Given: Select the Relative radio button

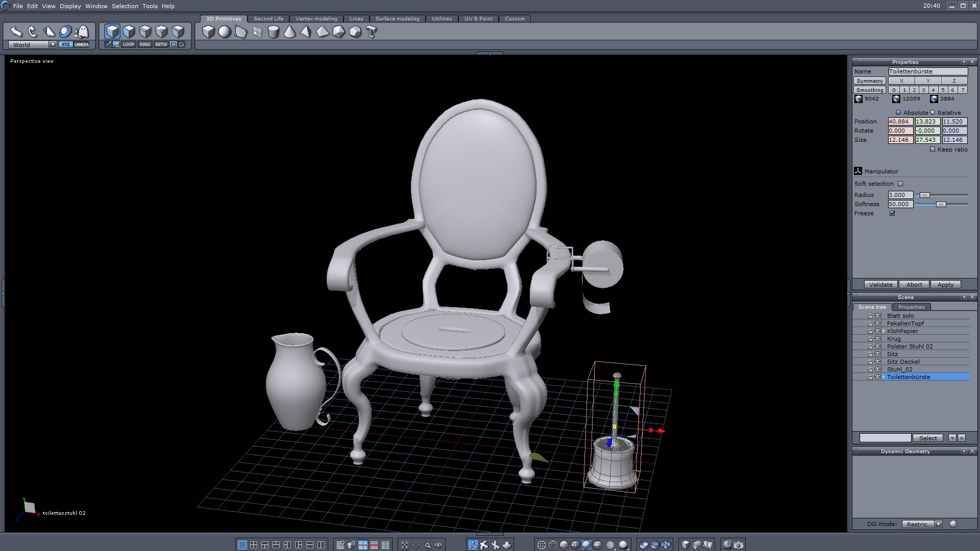Looking at the screenshot, I should point(933,113).
